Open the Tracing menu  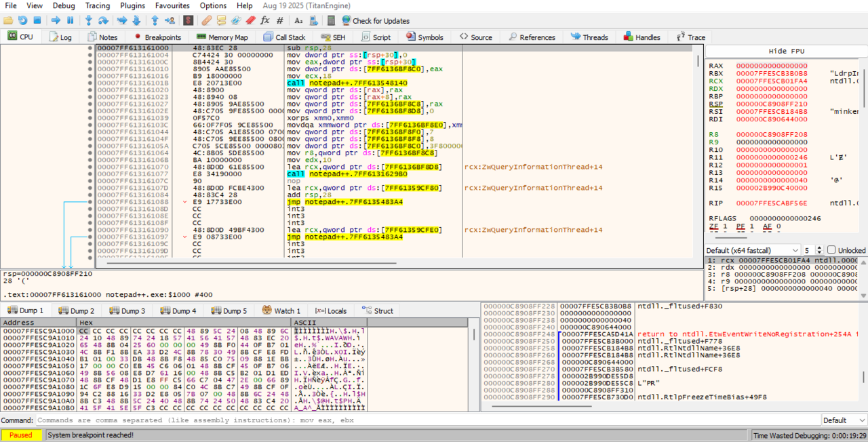coord(98,5)
